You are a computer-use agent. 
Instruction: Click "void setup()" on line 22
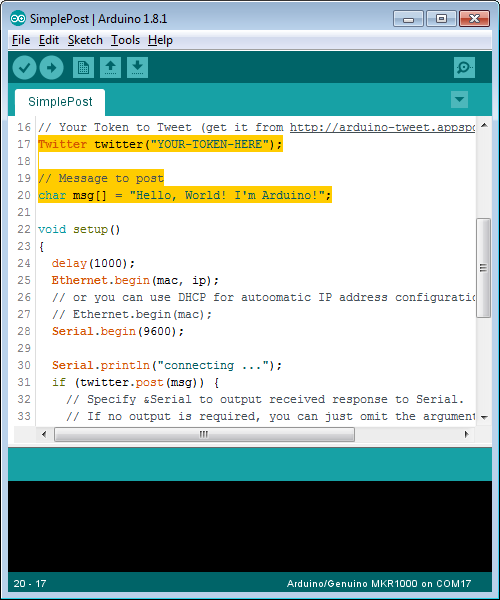click(79, 229)
